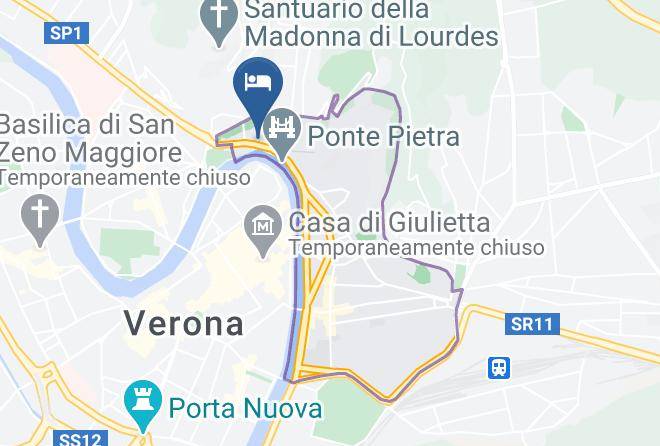Click the SS12 road shield
660x446 pixels.
point(80,438)
